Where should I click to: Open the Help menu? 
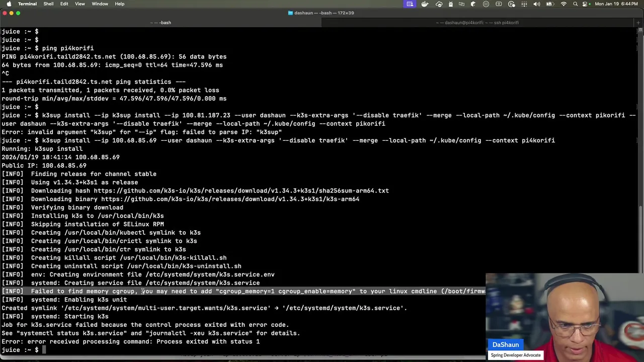[120, 4]
